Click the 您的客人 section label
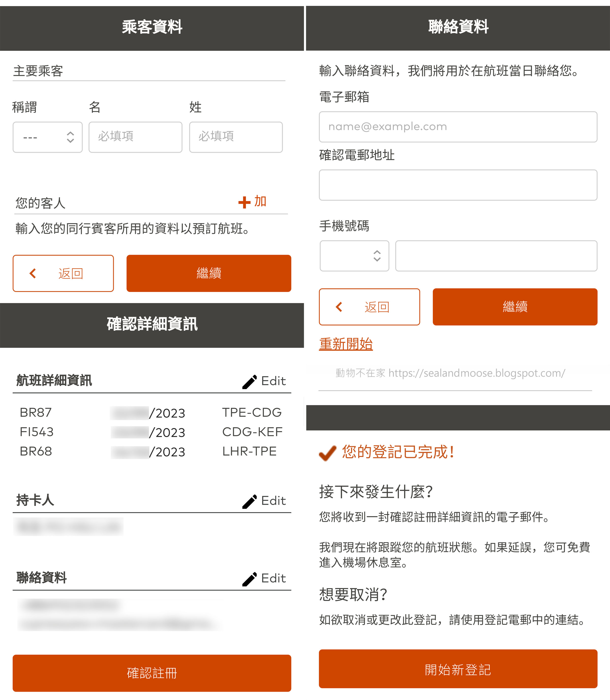This screenshot has height=700, width=610. pos(40,203)
